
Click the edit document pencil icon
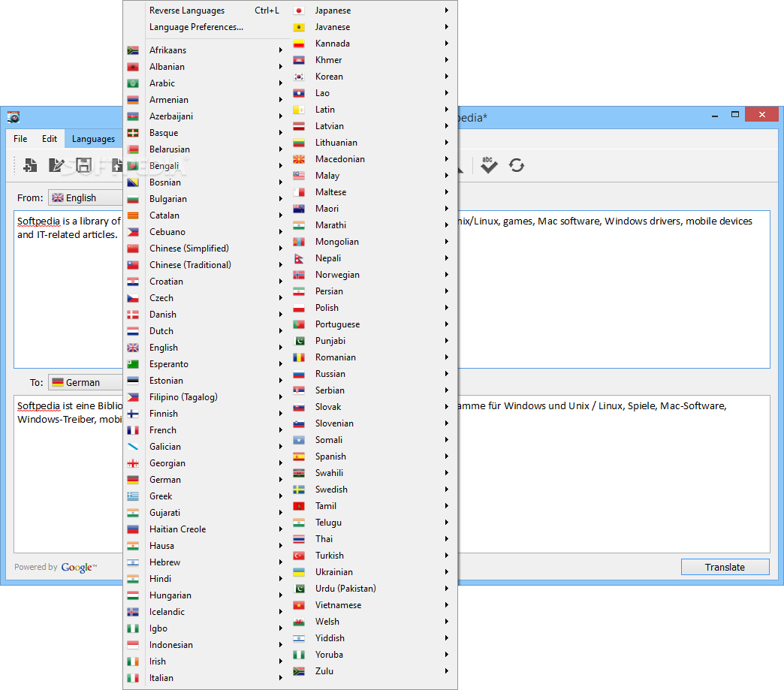coord(56,165)
